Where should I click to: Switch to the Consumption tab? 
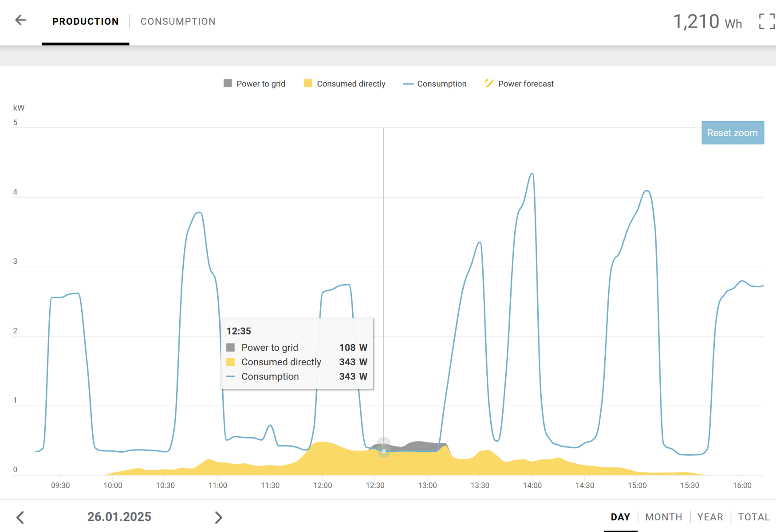click(178, 21)
